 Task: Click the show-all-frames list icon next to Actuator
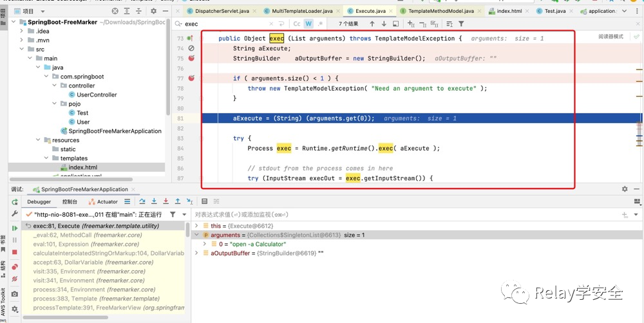tap(128, 201)
